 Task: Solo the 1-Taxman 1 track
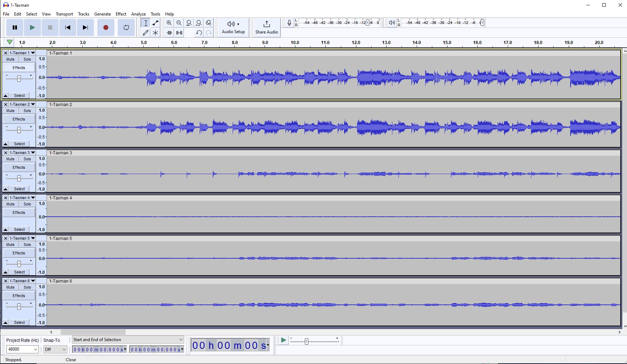click(27, 59)
